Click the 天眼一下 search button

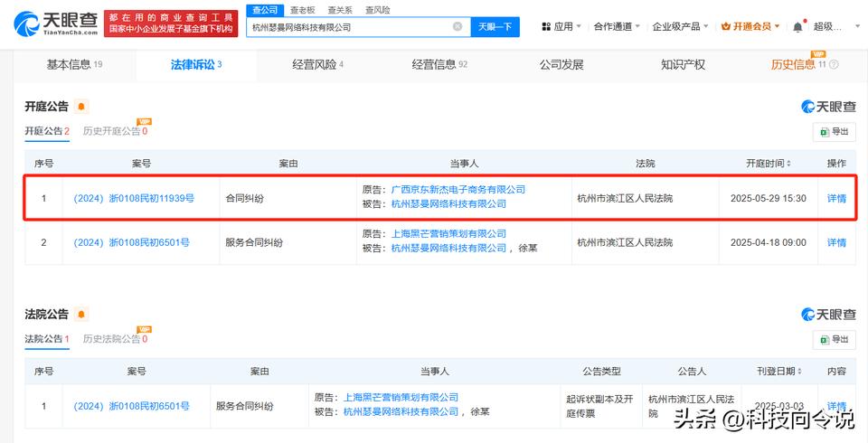point(495,26)
